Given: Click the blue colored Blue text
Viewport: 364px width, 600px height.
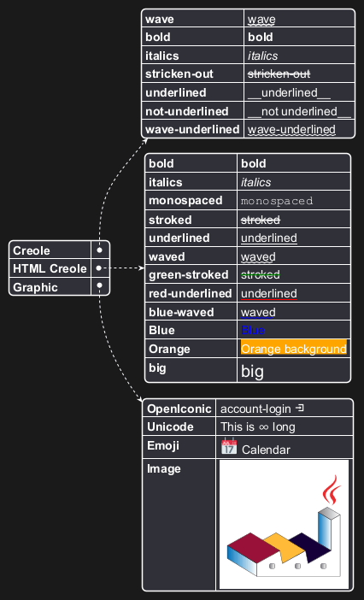Looking at the screenshot, I should (252, 330).
